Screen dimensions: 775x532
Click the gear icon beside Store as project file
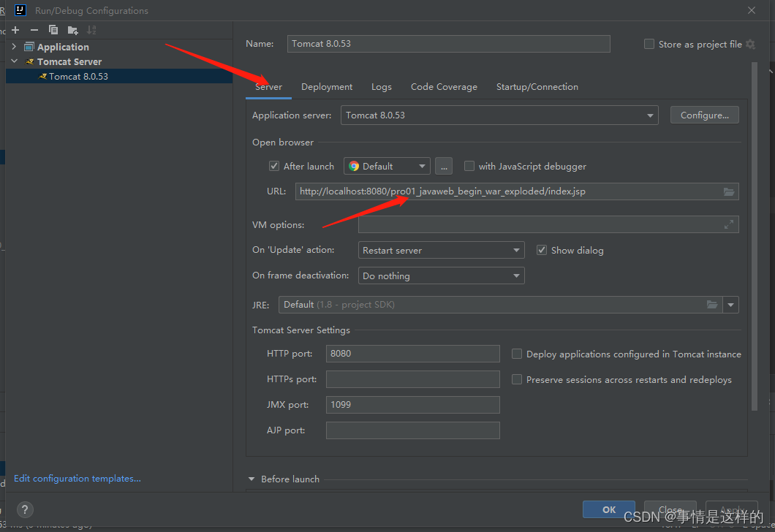tap(750, 45)
